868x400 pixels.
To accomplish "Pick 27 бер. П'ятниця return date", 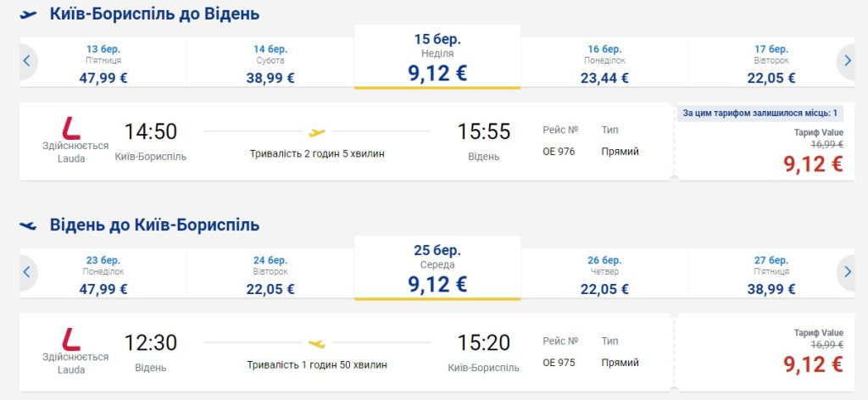I will (771, 275).
